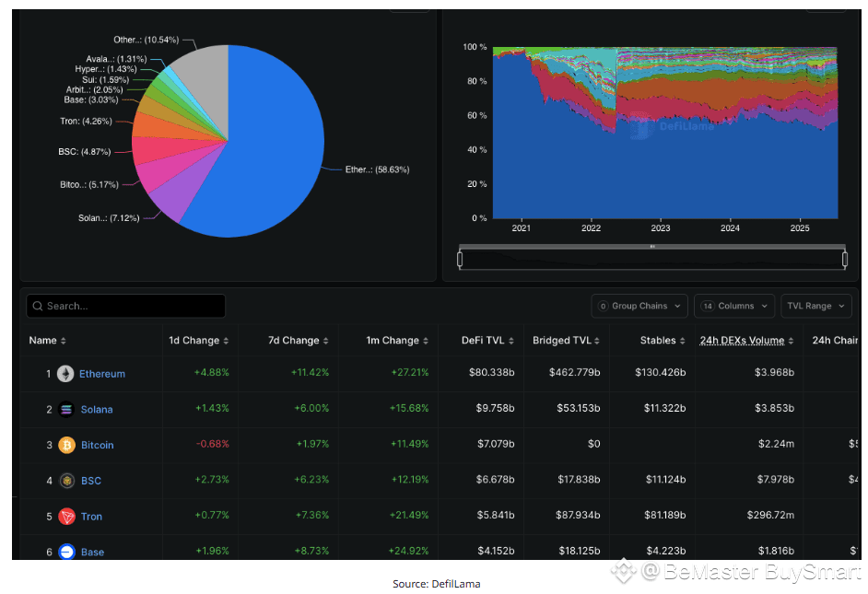The image size is (868, 594).
Task: Click the pie label 'Hyper..: (1.43%)'
Action: coord(106,69)
